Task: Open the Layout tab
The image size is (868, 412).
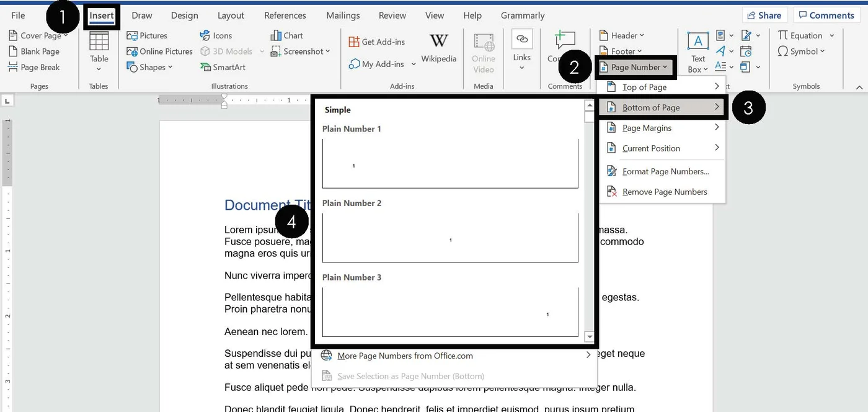Action: click(231, 16)
